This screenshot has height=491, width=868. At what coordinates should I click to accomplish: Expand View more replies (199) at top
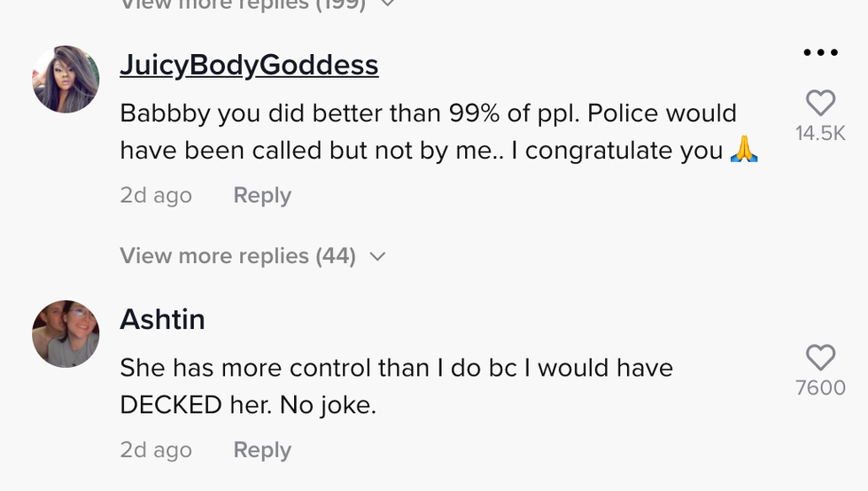[242, 4]
